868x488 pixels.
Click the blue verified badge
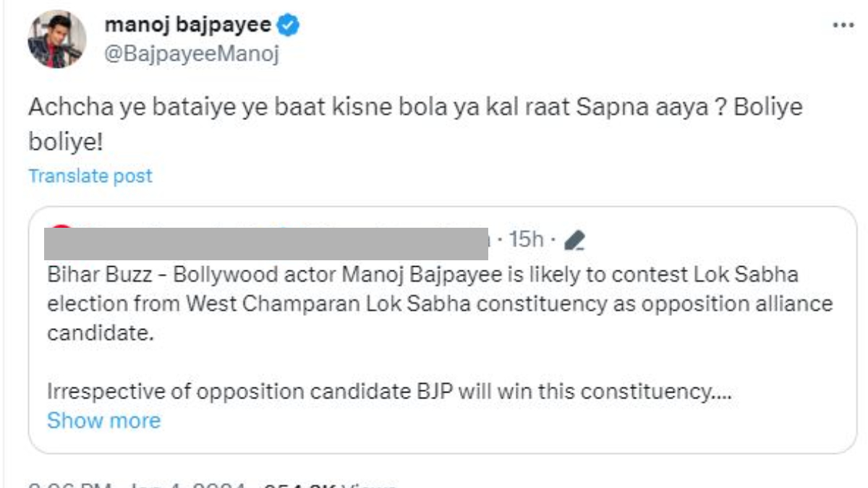(x=289, y=25)
